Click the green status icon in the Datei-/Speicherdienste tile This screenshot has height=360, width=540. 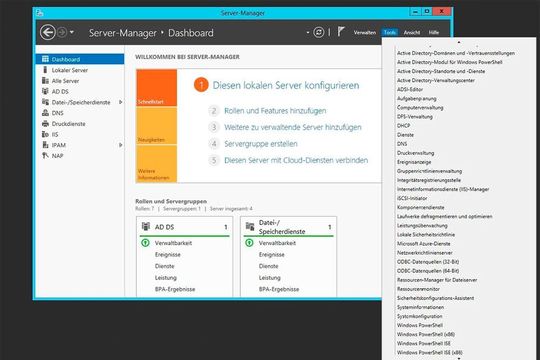point(249,243)
